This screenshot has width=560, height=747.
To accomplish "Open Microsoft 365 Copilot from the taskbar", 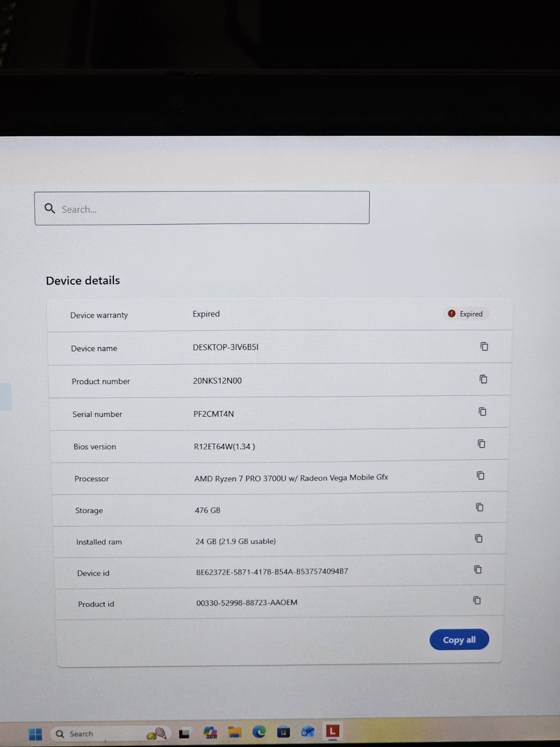I will click(x=210, y=733).
